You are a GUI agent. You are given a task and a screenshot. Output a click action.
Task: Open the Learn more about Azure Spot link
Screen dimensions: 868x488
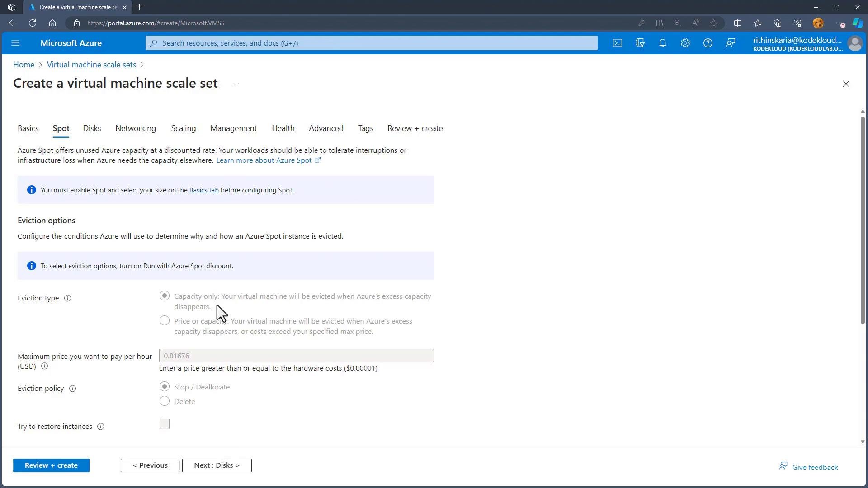(x=269, y=160)
